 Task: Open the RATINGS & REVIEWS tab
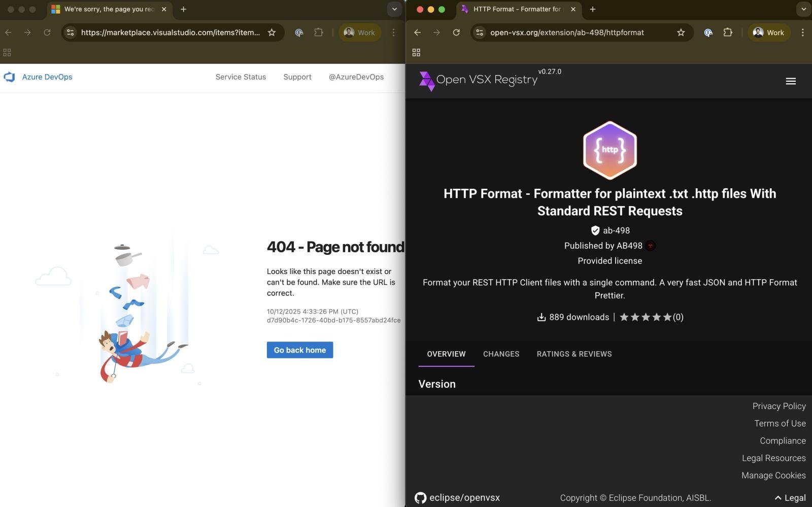tap(574, 354)
